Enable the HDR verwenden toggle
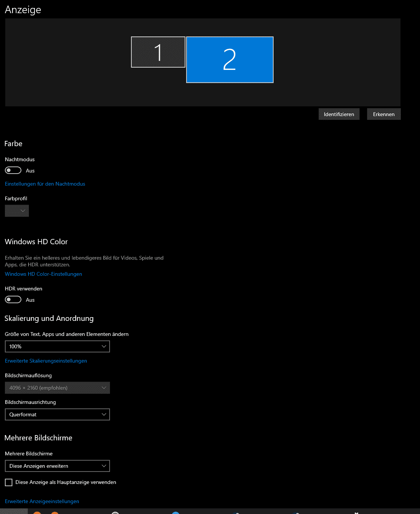Viewport: 420px width, 514px height. 13,300
